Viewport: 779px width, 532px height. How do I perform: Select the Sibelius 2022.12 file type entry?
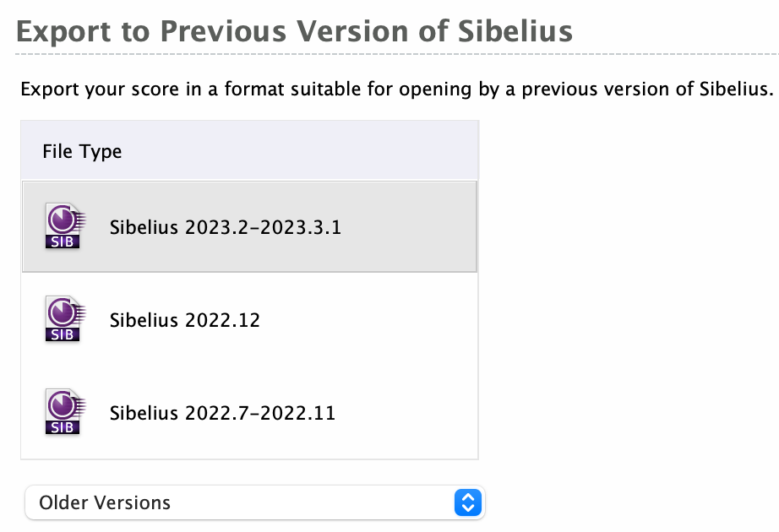tap(185, 319)
